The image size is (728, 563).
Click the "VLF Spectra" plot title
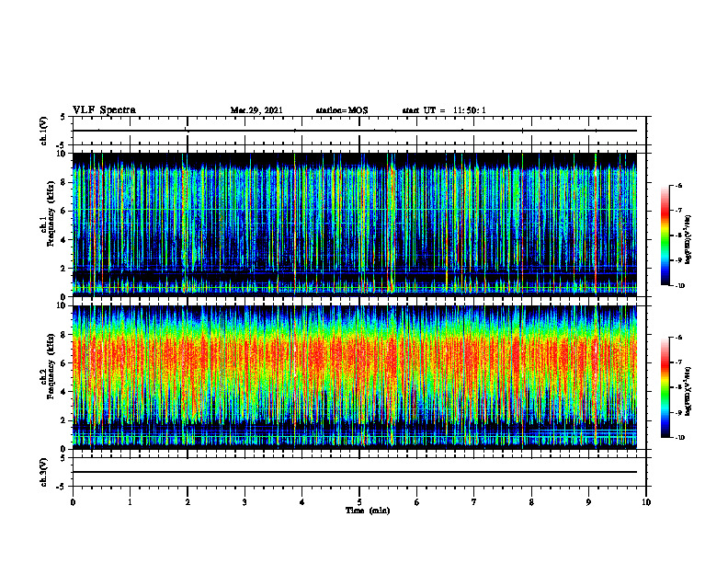pos(104,110)
